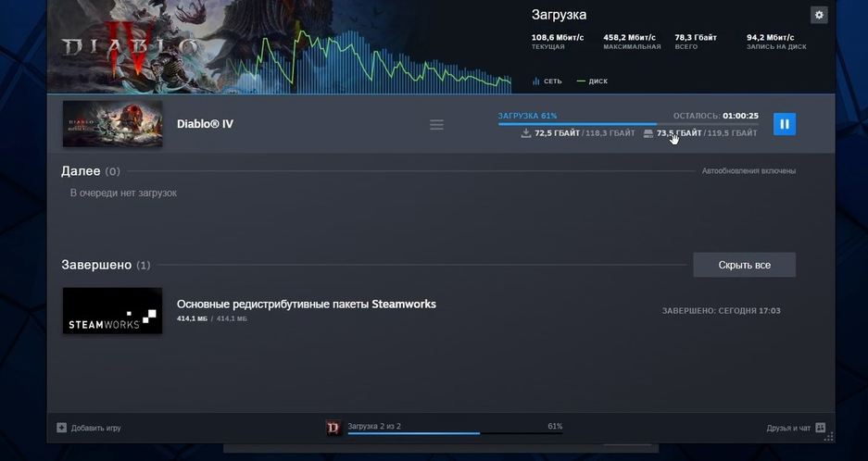Click the network (СЕТЬ) legend icon

(x=535, y=81)
